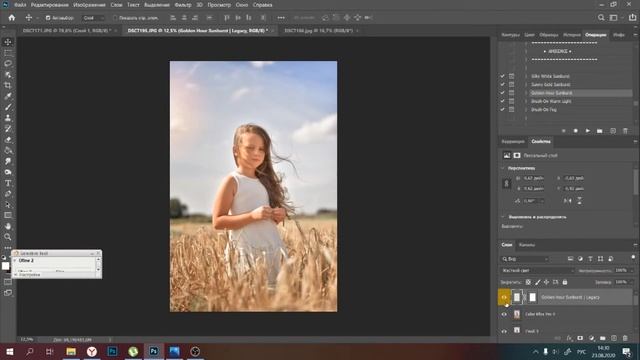Open the Справка menu
640x360 pixels.
262,5
